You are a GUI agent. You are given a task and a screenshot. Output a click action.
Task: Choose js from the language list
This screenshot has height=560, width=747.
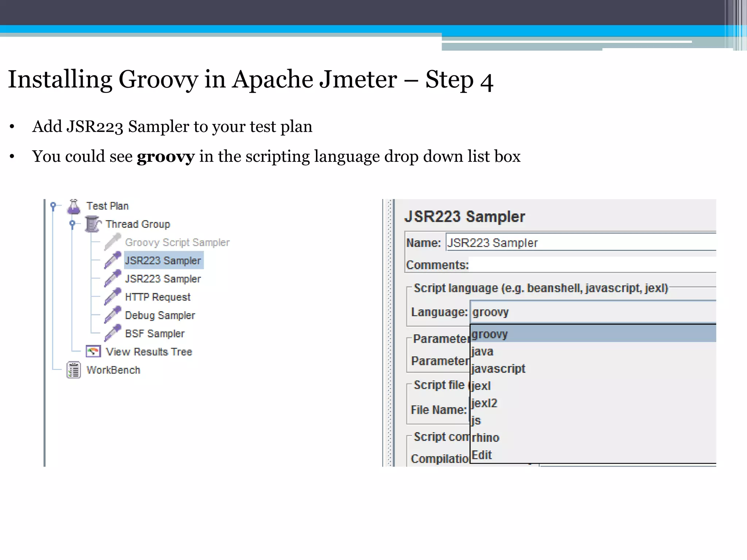[593, 420]
